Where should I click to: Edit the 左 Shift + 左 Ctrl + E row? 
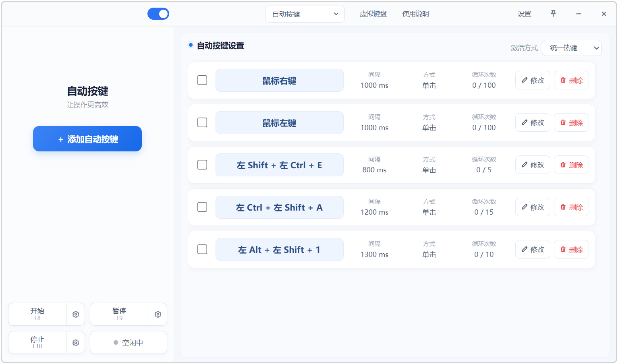pyautogui.click(x=533, y=165)
